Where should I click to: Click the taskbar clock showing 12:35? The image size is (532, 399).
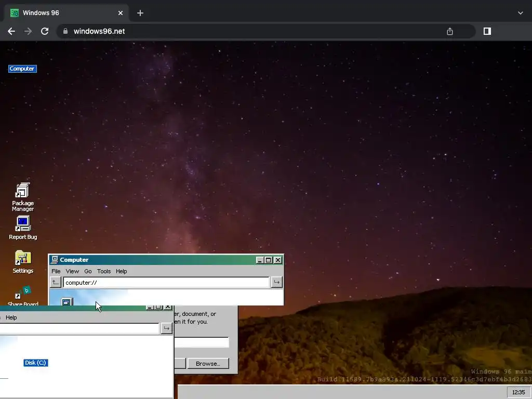[x=518, y=392]
